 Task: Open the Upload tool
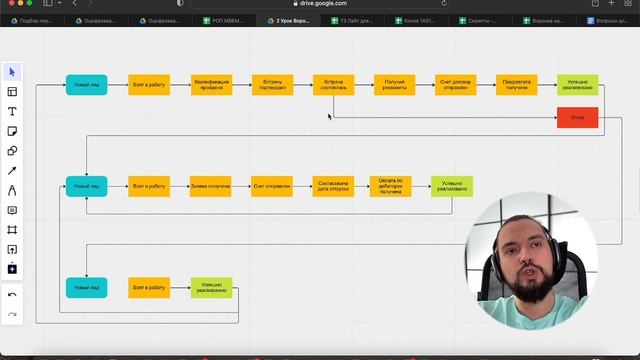[x=12, y=249]
